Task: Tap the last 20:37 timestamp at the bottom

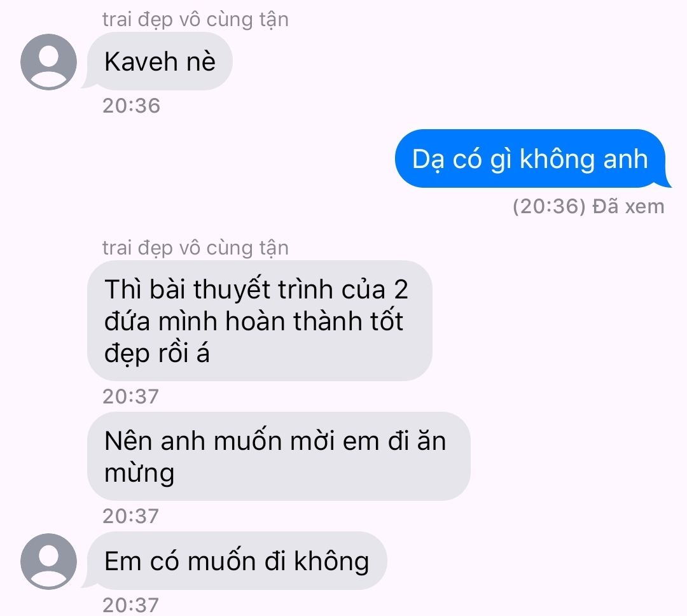Action: (130, 605)
